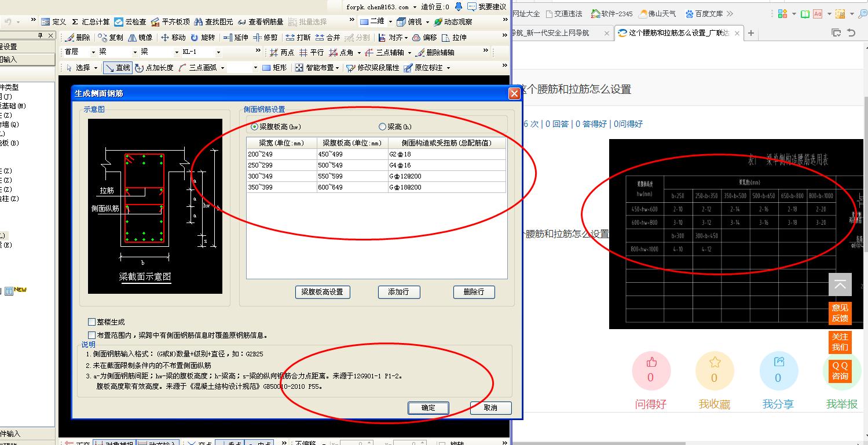The image size is (868, 445).
Task: Click the 我要建议 suggestion link
Action: (488, 7)
